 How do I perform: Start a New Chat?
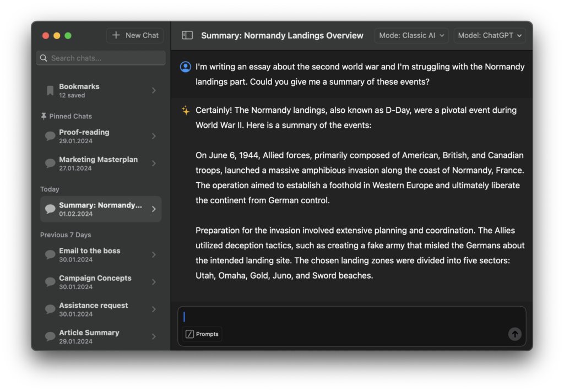tap(135, 36)
